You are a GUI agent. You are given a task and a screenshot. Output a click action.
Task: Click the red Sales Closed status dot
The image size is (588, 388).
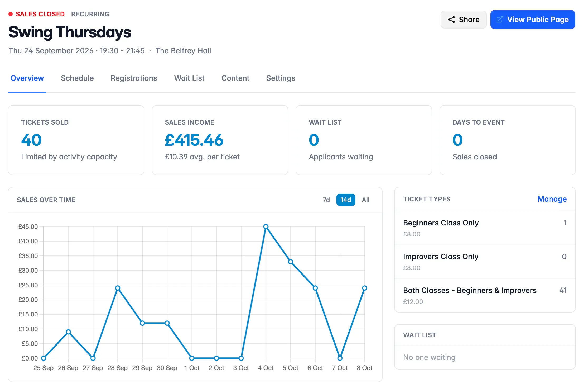pyautogui.click(x=11, y=14)
